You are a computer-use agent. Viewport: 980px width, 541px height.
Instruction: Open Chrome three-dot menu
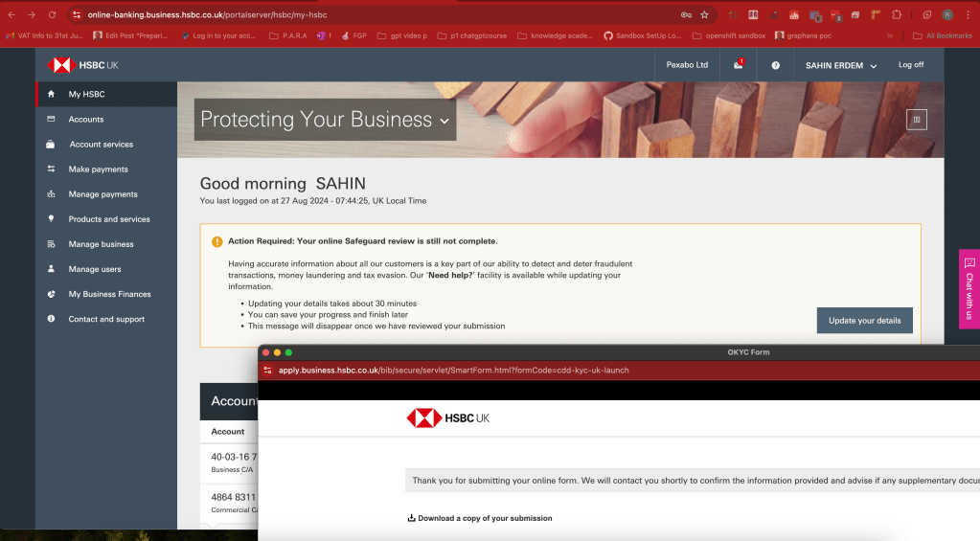point(968,15)
